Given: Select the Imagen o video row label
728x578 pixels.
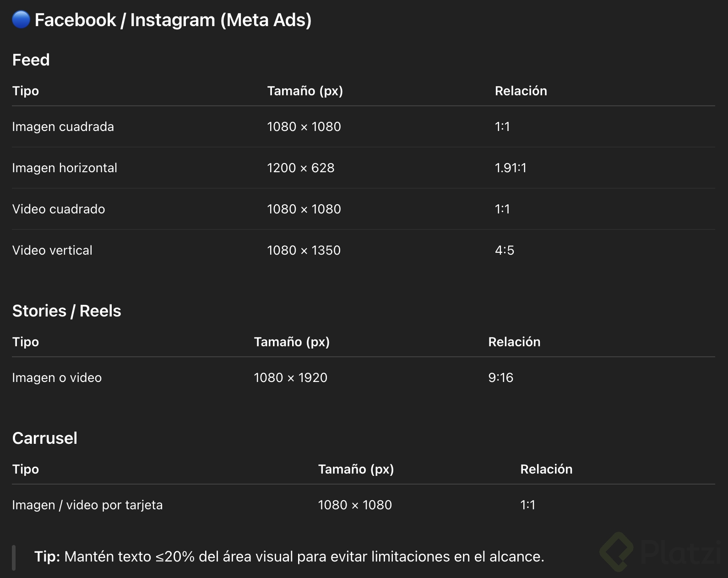Looking at the screenshot, I should (57, 378).
